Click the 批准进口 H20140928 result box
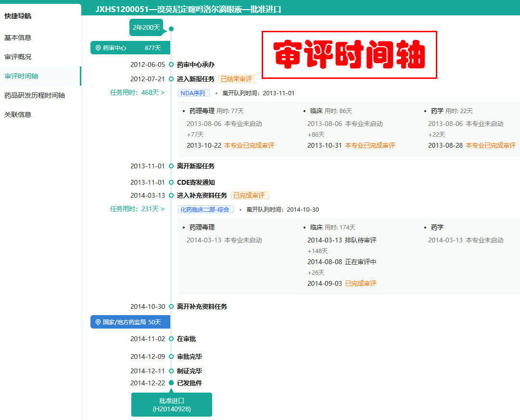This screenshot has width=520, height=420. point(171,405)
